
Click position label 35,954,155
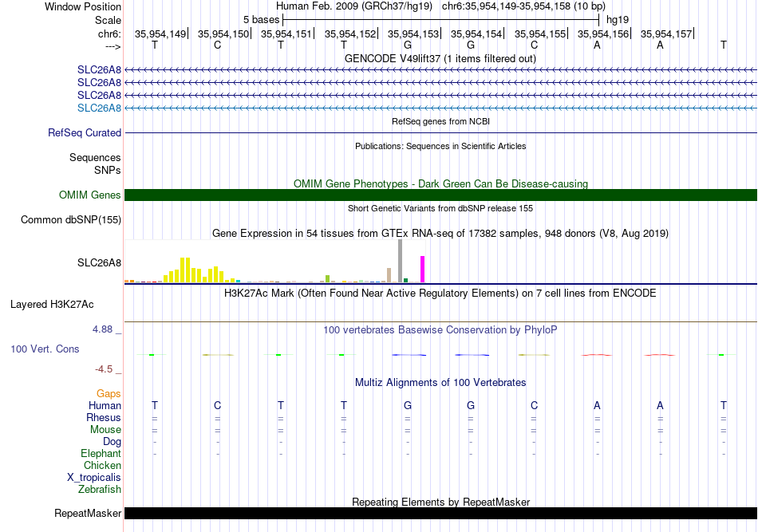[540, 33]
